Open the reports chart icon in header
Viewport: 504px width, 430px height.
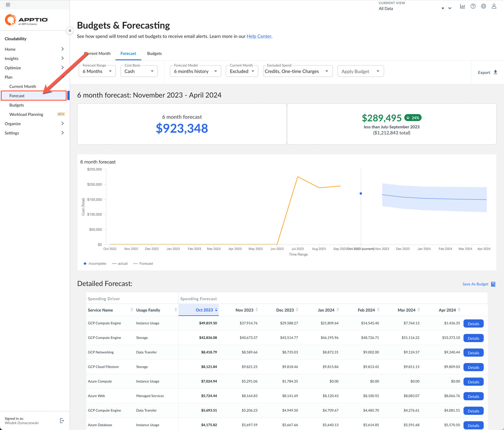(462, 6)
